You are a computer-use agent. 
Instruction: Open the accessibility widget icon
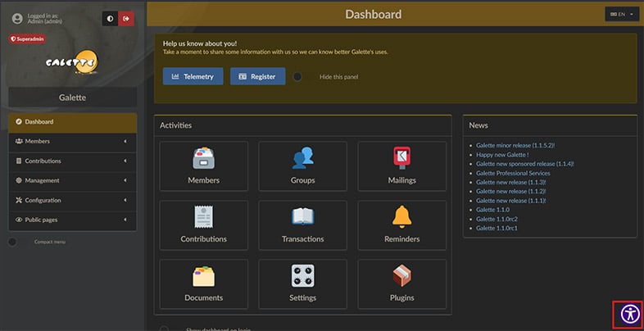pyautogui.click(x=628, y=315)
